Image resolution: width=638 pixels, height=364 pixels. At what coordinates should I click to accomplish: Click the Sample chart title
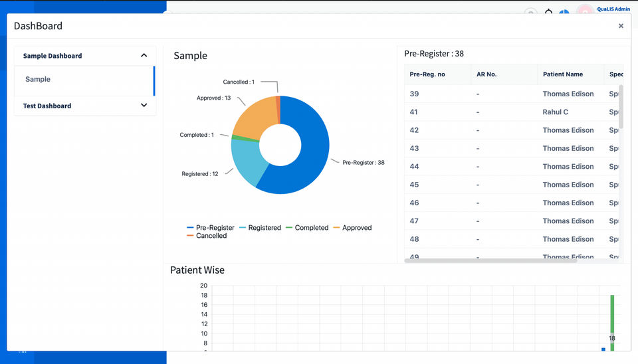191,56
